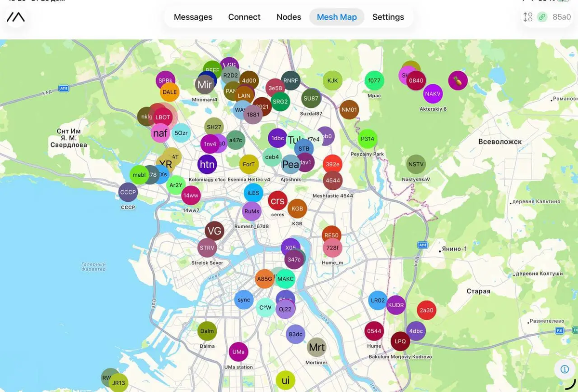This screenshot has width=578, height=392.
Task: Select the LBOT node marker
Action: (163, 117)
